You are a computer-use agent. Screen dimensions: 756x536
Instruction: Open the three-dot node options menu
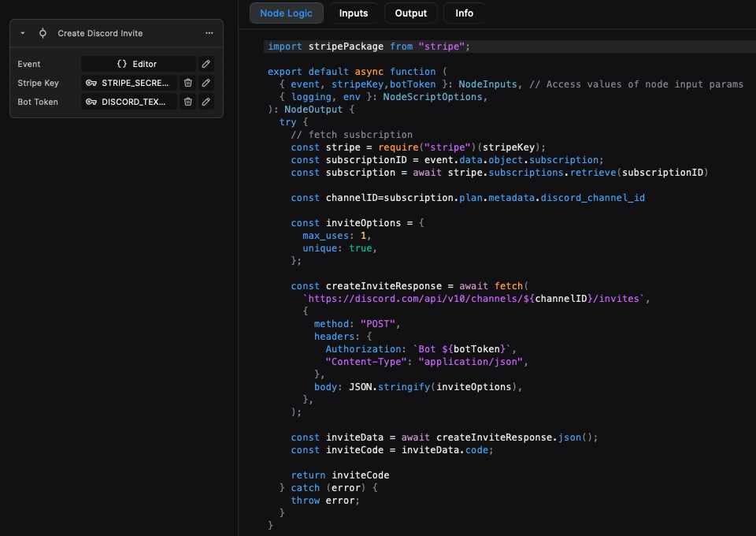click(x=209, y=34)
